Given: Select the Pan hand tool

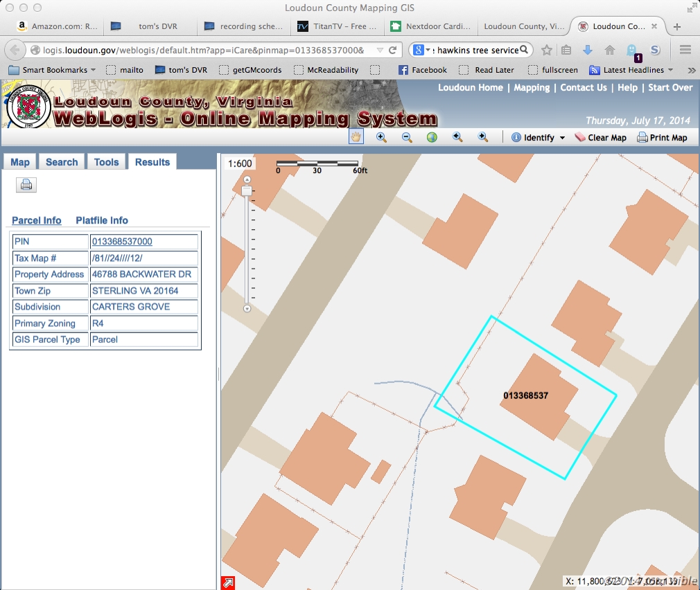Looking at the screenshot, I should (356, 137).
